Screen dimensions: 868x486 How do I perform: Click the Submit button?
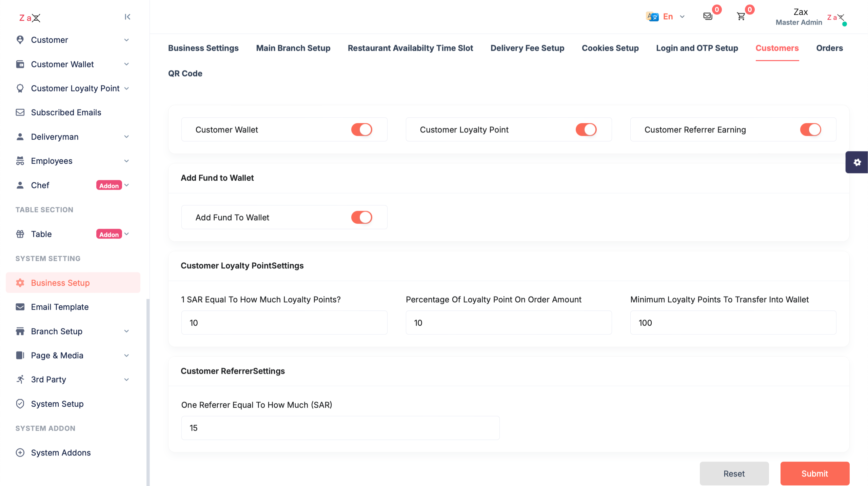[815, 473]
